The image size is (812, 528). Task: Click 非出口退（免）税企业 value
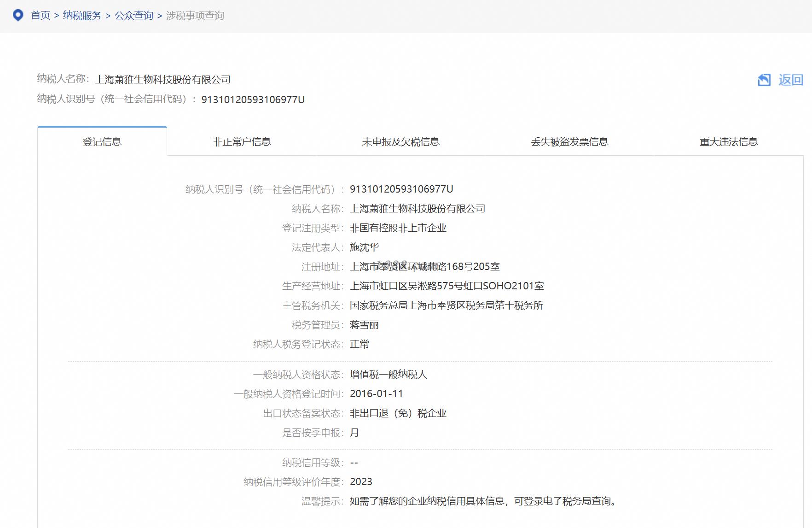[398, 413]
